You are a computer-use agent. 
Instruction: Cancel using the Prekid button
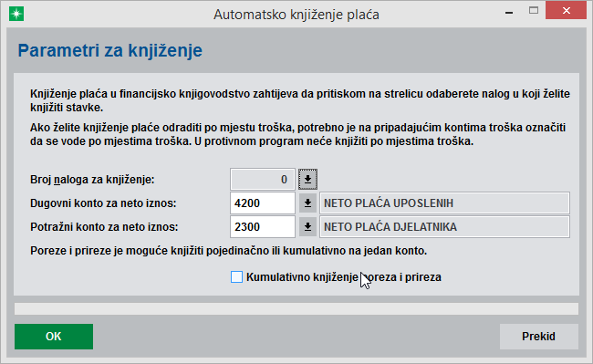click(539, 337)
